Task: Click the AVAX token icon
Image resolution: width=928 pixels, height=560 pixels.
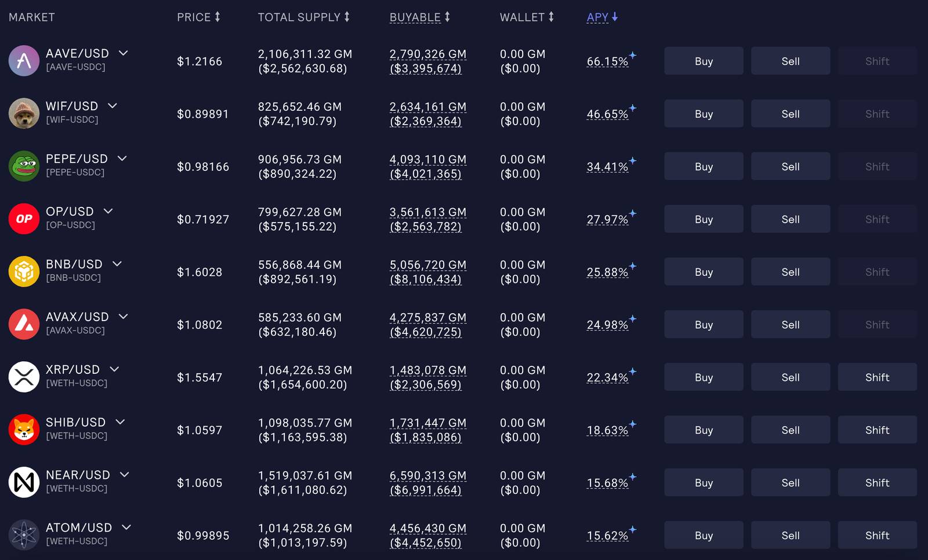Action: [24, 325]
